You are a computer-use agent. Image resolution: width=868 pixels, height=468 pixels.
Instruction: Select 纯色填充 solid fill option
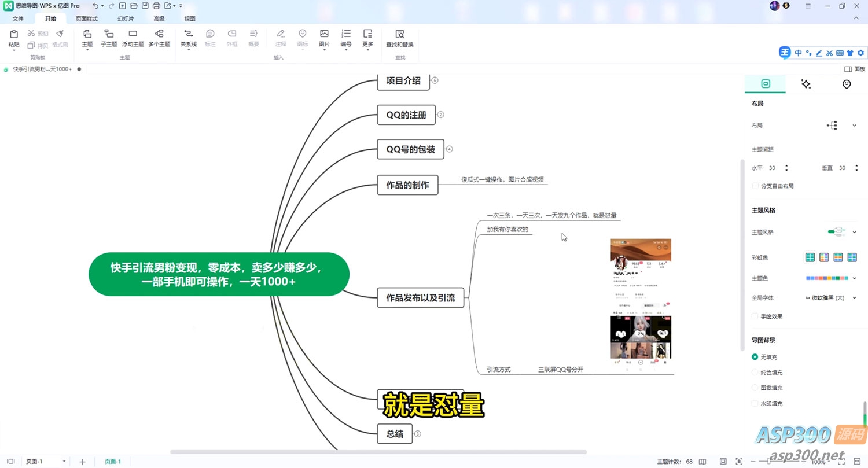pyautogui.click(x=755, y=373)
